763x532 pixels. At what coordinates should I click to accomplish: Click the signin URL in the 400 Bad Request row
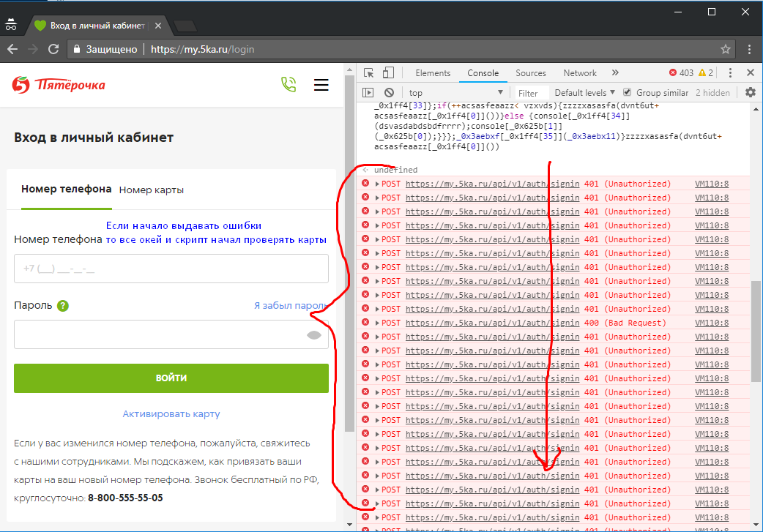492,323
